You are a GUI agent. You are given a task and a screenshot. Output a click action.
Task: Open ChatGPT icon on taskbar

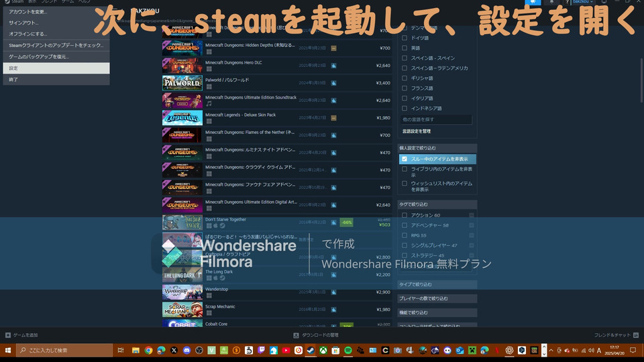(x=509, y=350)
